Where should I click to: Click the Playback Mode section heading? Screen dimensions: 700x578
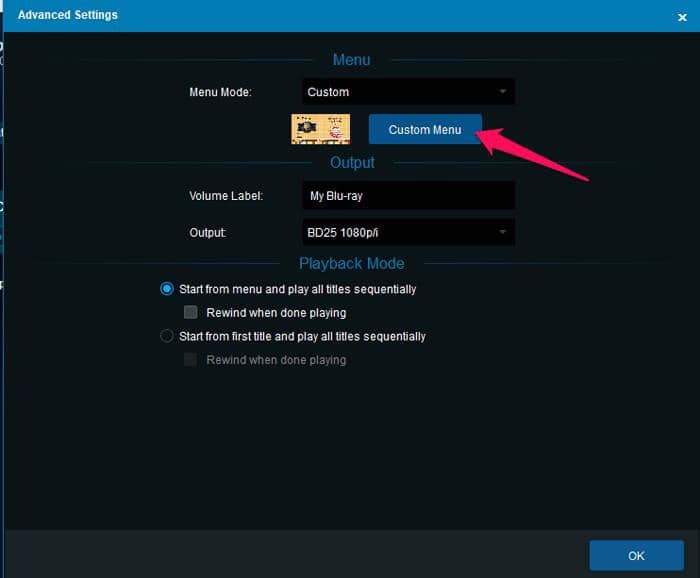point(352,263)
